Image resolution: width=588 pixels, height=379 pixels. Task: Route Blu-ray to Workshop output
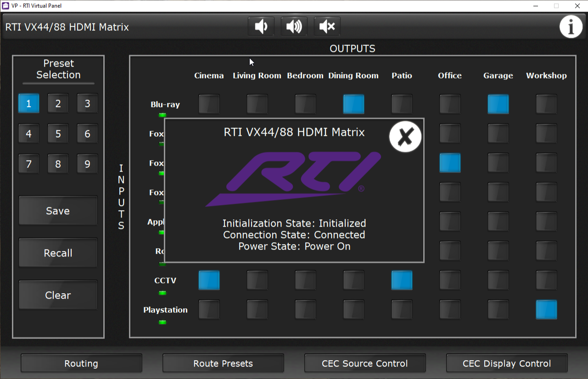click(x=546, y=104)
